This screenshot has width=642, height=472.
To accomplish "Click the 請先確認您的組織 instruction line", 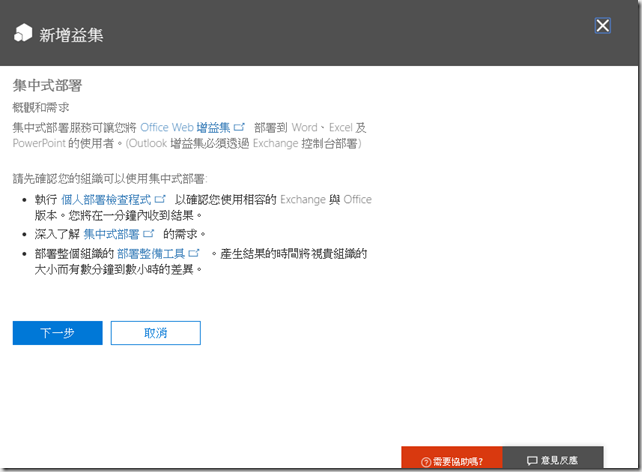I will (109, 178).
